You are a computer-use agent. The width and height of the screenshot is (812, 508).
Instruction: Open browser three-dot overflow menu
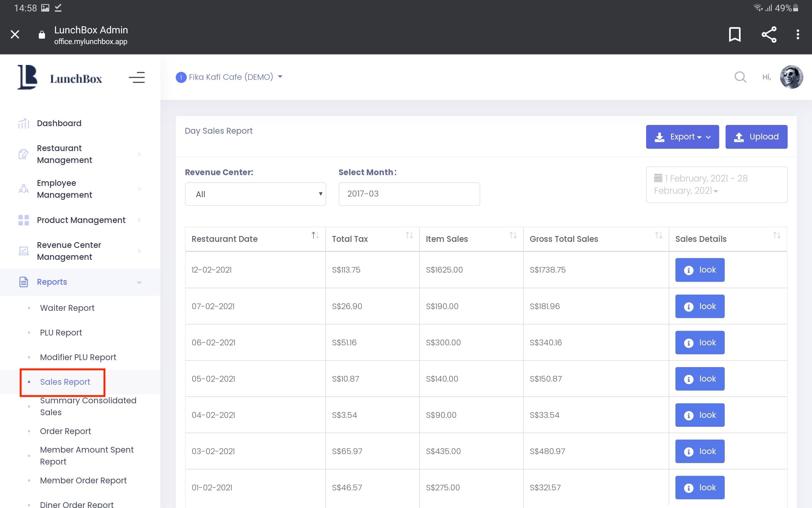pos(797,34)
